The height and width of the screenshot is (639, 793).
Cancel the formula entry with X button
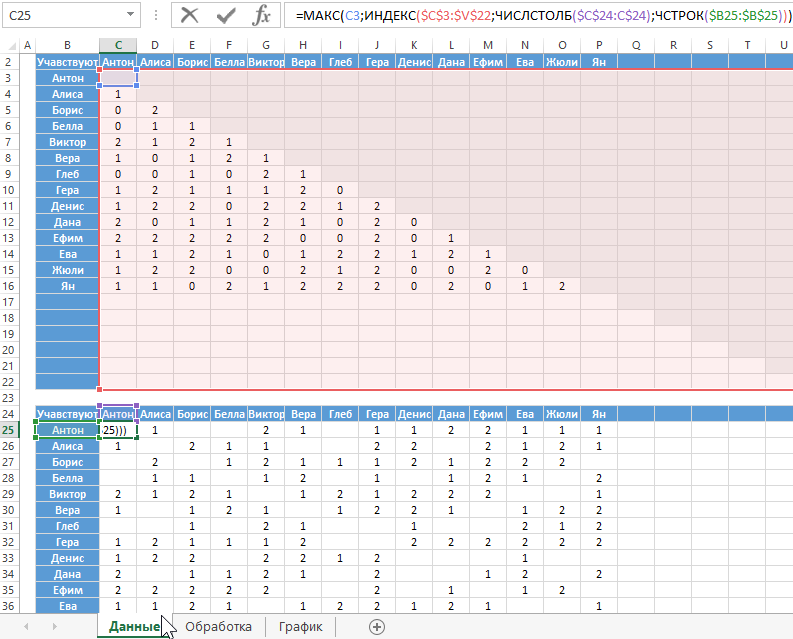tap(190, 16)
